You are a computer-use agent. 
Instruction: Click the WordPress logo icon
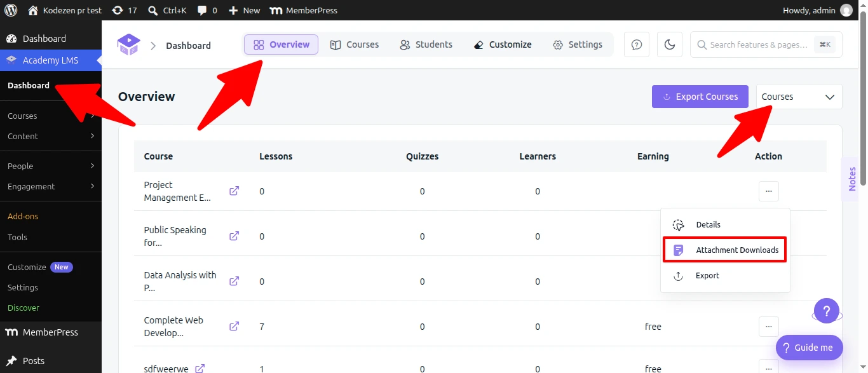pos(11,10)
